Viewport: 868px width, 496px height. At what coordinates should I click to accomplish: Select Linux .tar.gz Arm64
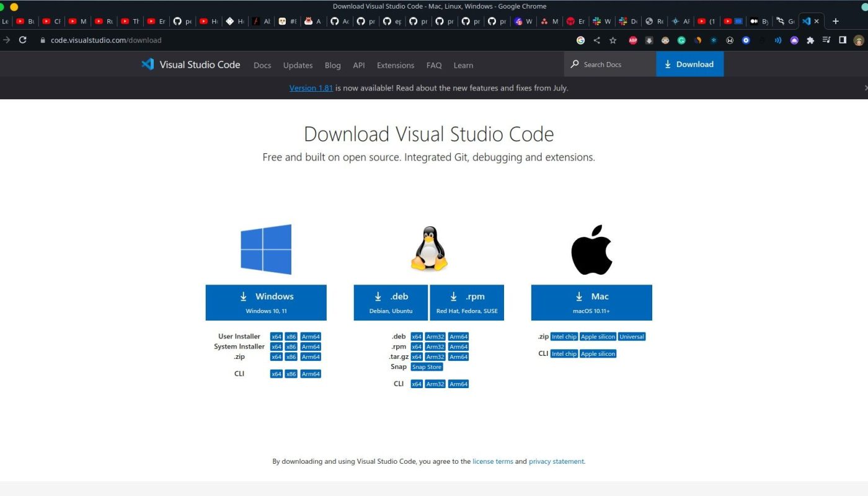(x=458, y=356)
